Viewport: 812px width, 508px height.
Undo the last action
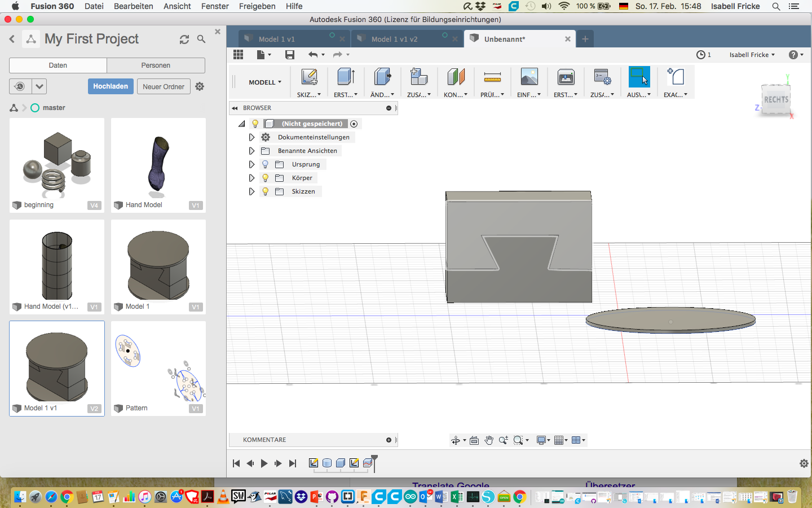pyautogui.click(x=313, y=55)
